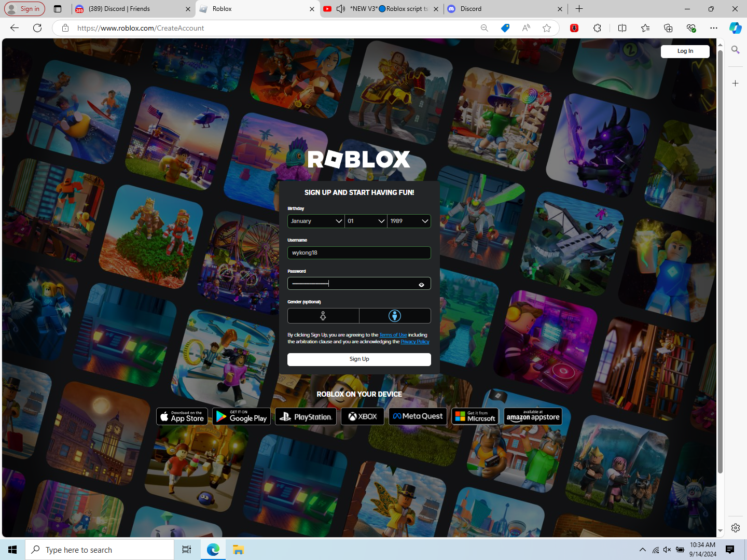
Task: Click the Amazon Appstore badge
Action: tap(533, 416)
